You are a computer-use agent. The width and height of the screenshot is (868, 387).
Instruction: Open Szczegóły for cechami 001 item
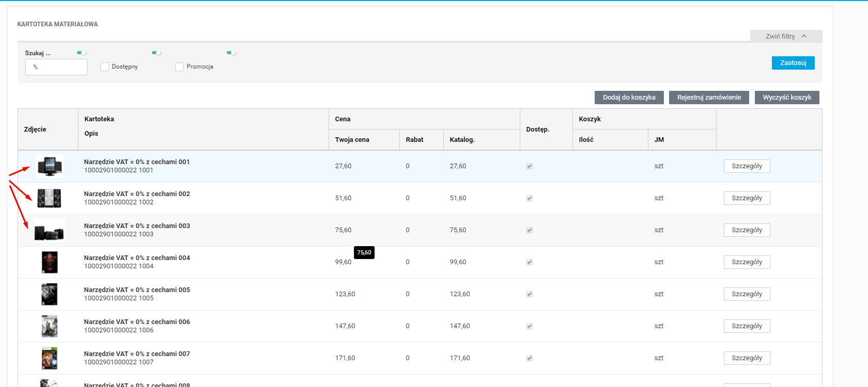tap(747, 166)
